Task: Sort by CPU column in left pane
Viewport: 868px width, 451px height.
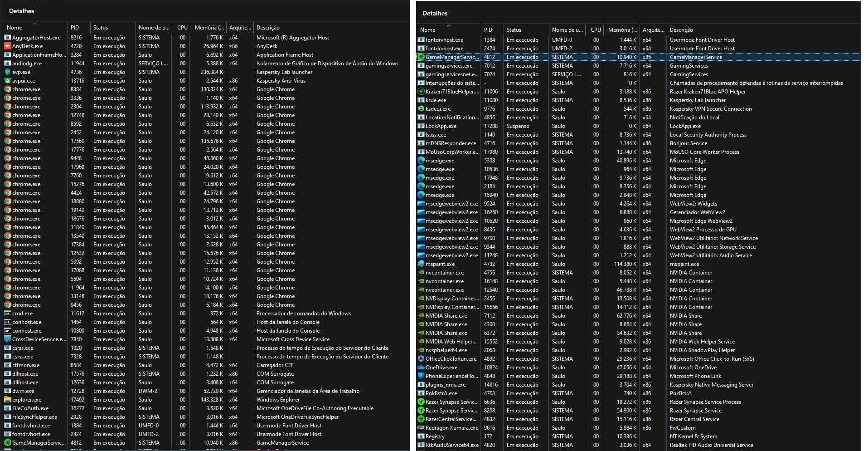Action: tap(182, 27)
